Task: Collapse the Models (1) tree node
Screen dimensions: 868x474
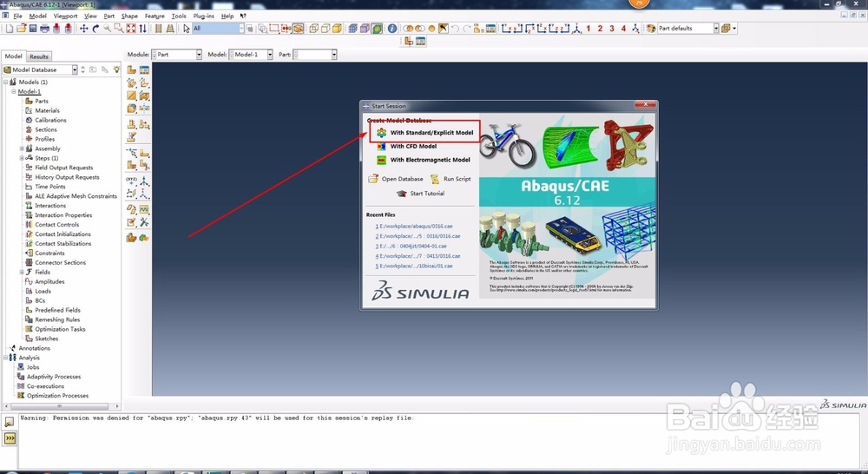Action: (6, 82)
